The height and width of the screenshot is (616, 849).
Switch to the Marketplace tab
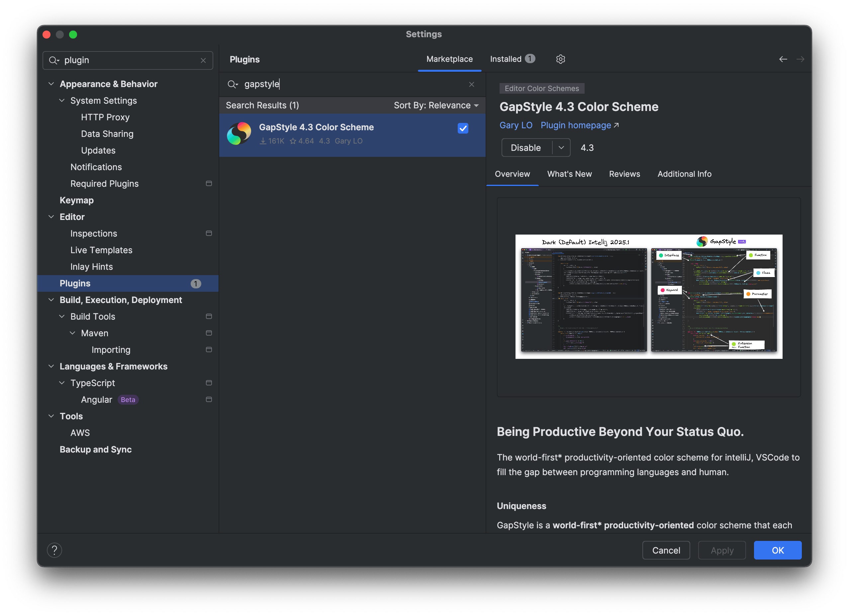click(x=450, y=59)
